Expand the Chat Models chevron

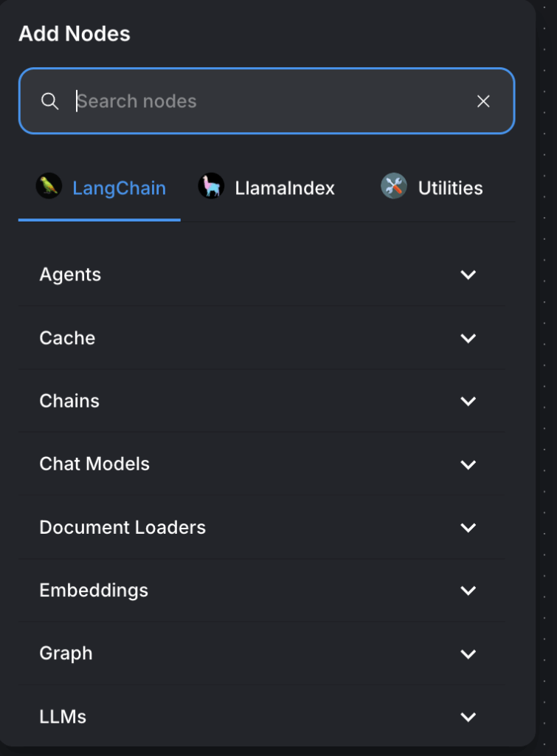(x=468, y=464)
